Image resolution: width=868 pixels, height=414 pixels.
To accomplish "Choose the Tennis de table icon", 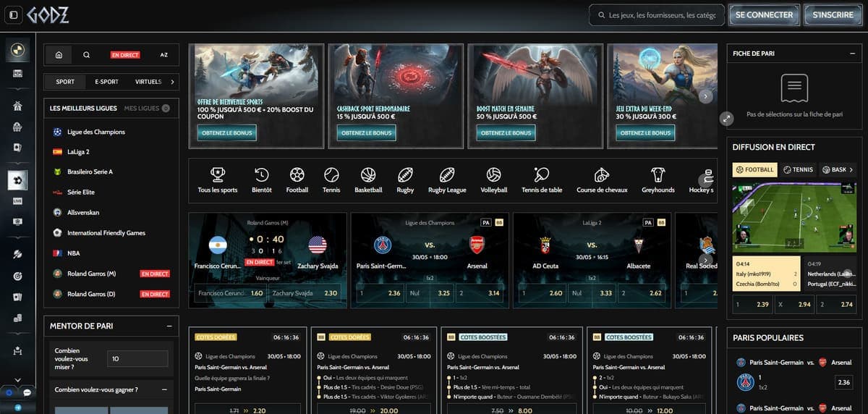I will (x=542, y=174).
